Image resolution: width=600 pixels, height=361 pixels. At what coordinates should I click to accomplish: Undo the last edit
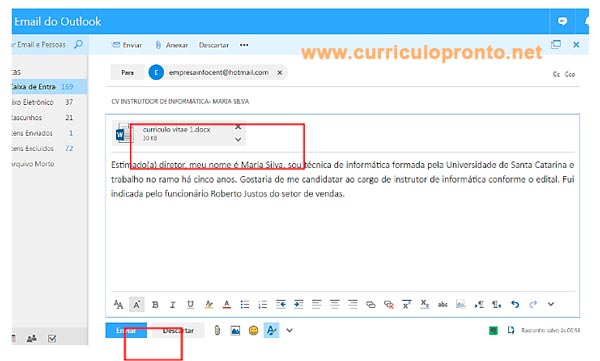tap(515, 304)
